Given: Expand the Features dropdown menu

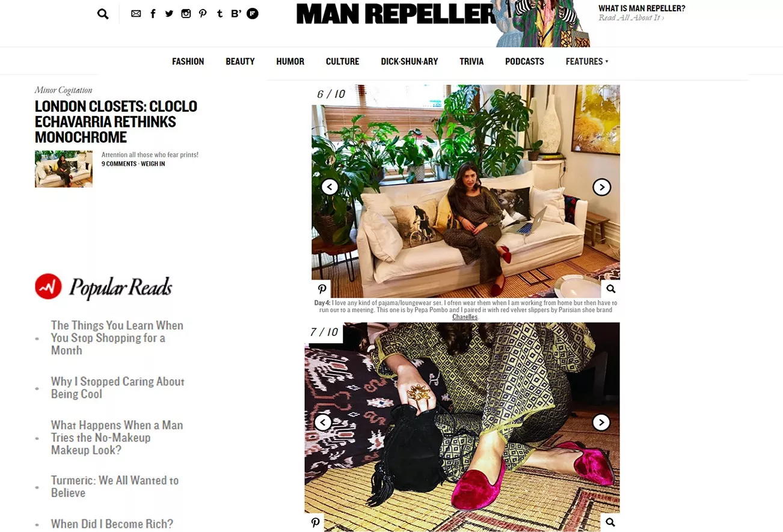Looking at the screenshot, I should point(587,61).
